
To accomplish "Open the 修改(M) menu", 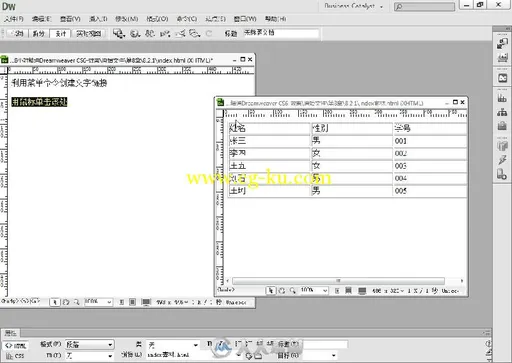I will (126, 19).
